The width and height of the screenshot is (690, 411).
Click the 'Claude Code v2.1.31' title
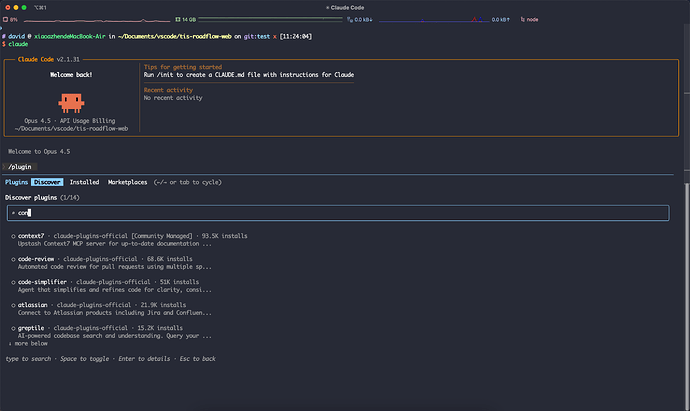tap(49, 59)
